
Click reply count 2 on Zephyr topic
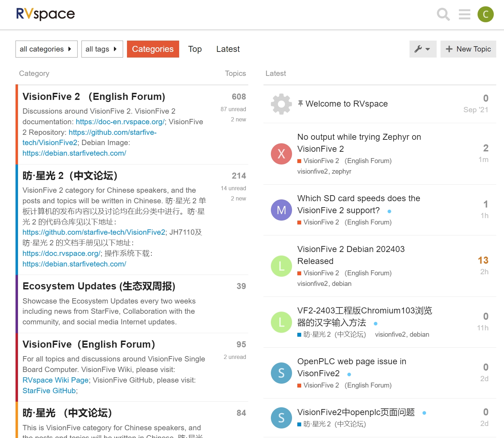pyautogui.click(x=486, y=148)
